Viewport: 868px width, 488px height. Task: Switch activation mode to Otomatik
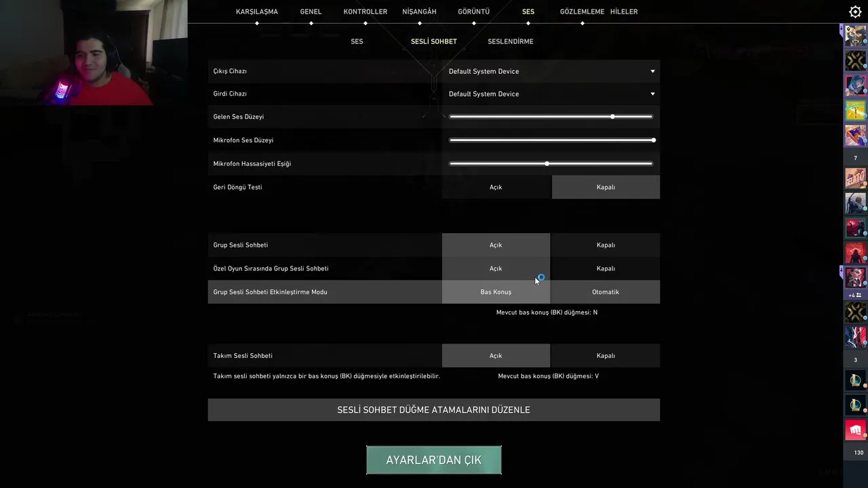606,292
